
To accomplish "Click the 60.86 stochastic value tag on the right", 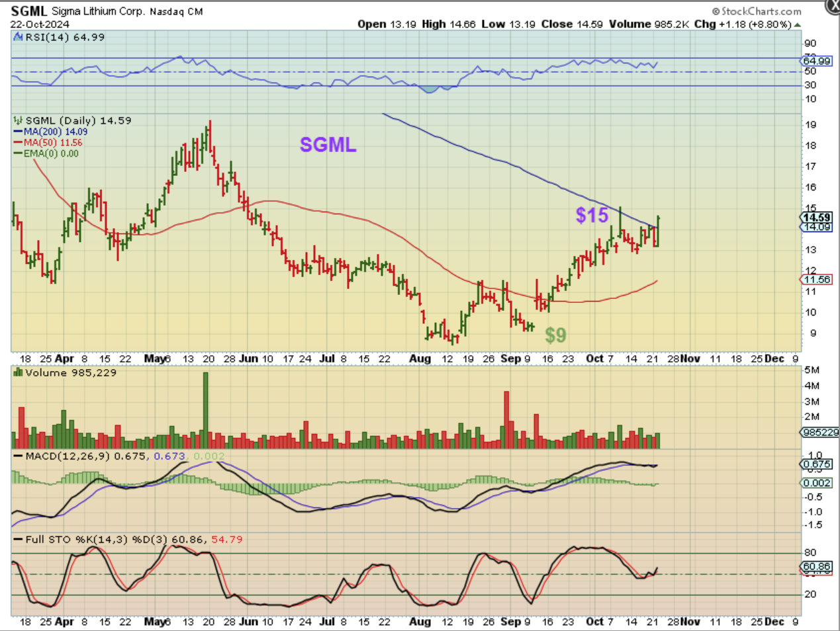I will coord(817,567).
